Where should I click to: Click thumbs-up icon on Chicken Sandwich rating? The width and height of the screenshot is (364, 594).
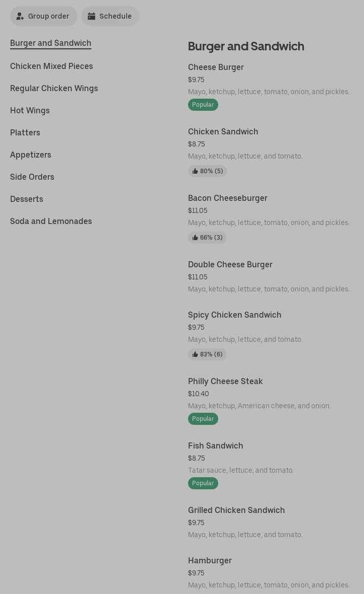point(195,171)
